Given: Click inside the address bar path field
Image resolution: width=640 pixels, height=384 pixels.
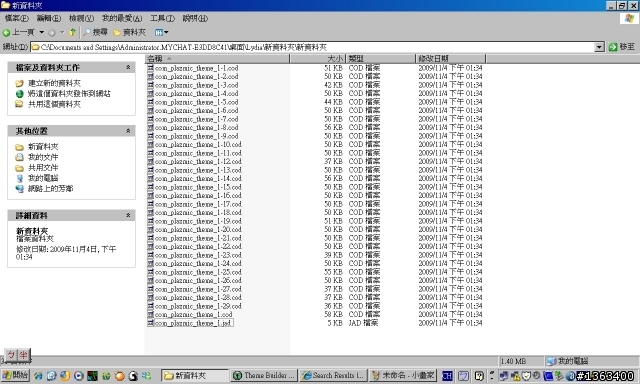Looking at the screenshot, I should (x=313, y=47).
